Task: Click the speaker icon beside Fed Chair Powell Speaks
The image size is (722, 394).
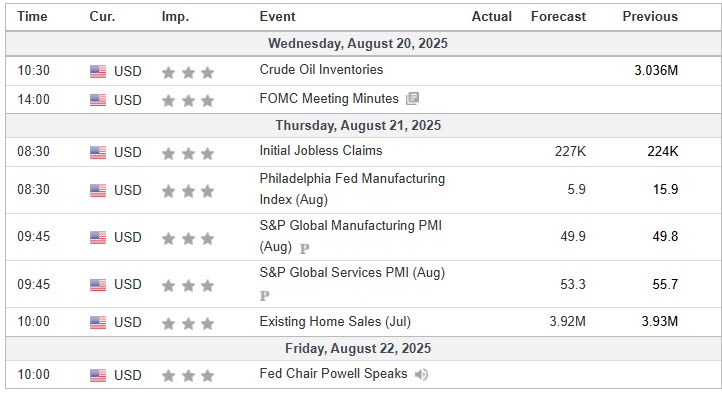Action: (x=421, y=375)
